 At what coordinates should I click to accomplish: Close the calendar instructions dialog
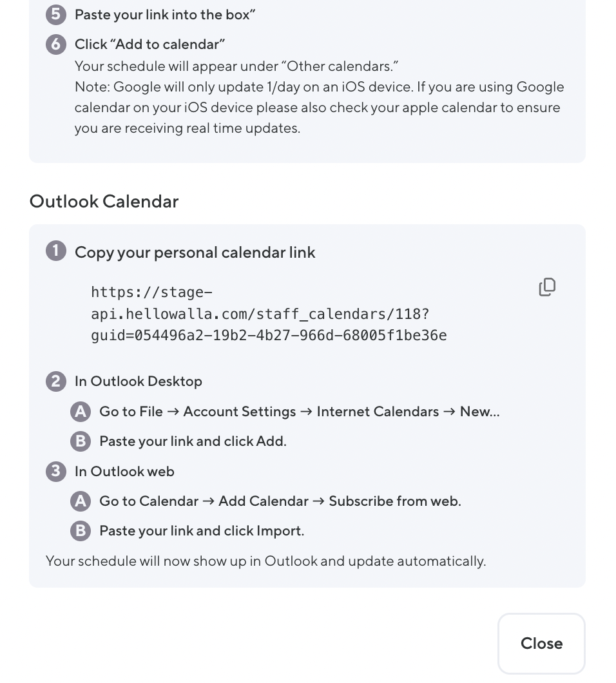coord(541,643)
